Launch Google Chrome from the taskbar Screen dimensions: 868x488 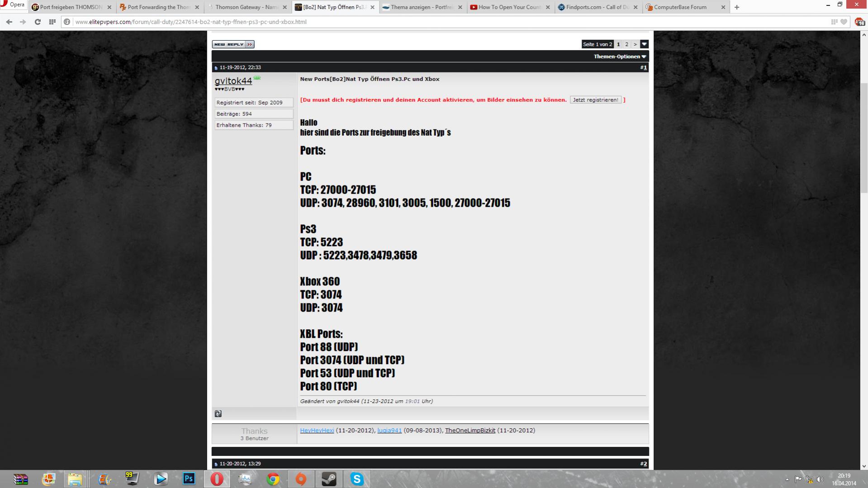coord(273,479)
